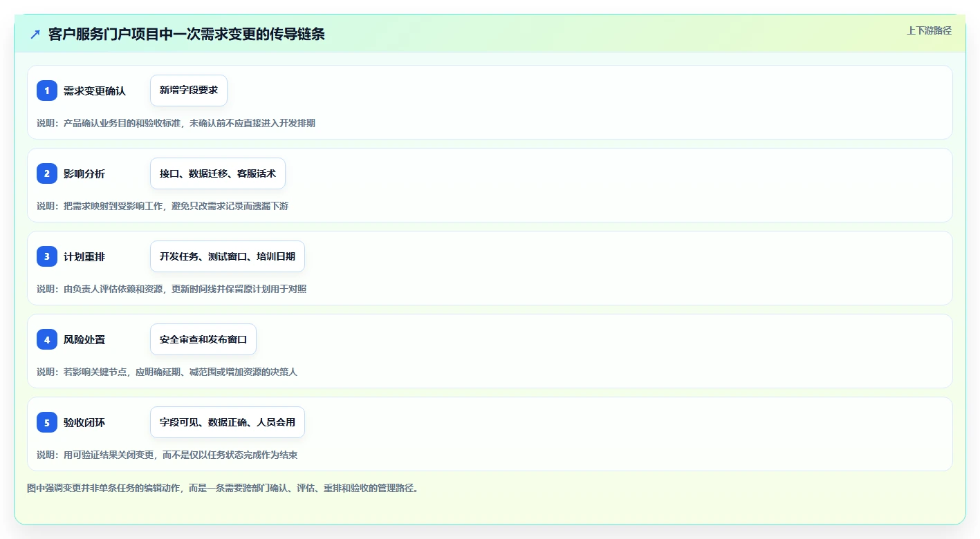Click the step 5 number badge
This screenshot has width=980, height=539.
point(47,422)
